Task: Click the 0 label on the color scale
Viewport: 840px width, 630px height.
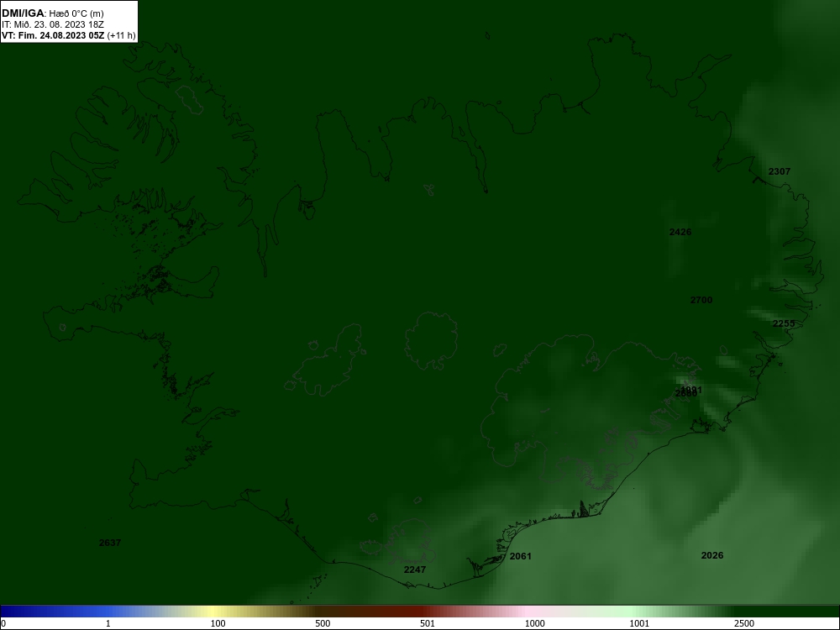Action: pyautogui.click(x=3, y=623)
